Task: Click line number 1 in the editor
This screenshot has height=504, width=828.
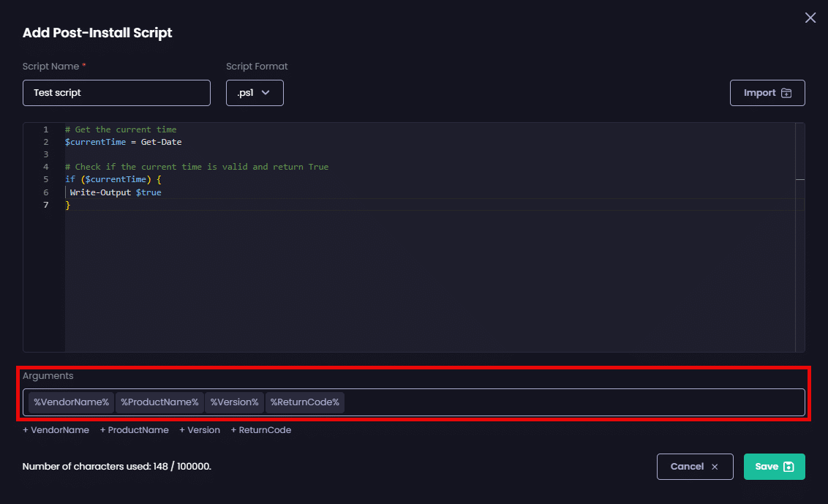Action: coord(45,129)
